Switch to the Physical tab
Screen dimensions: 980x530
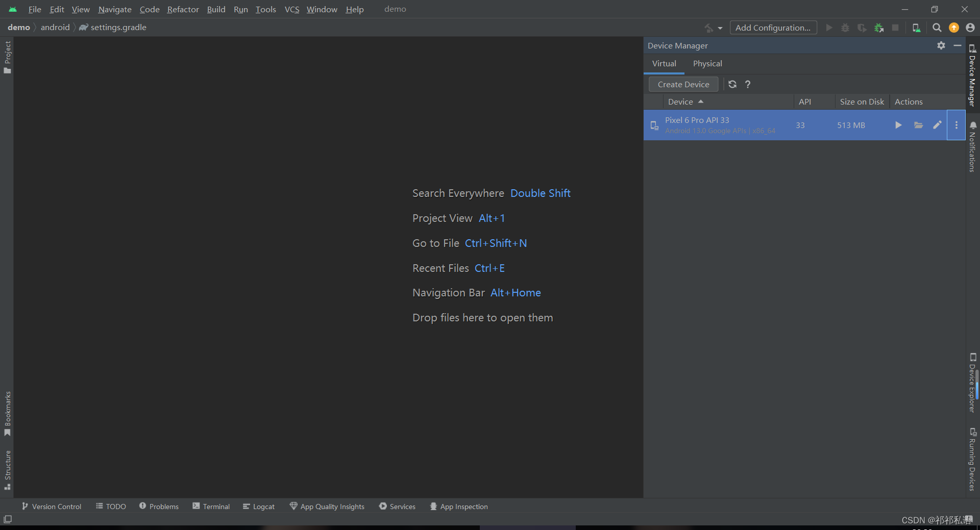click(707, 64)
